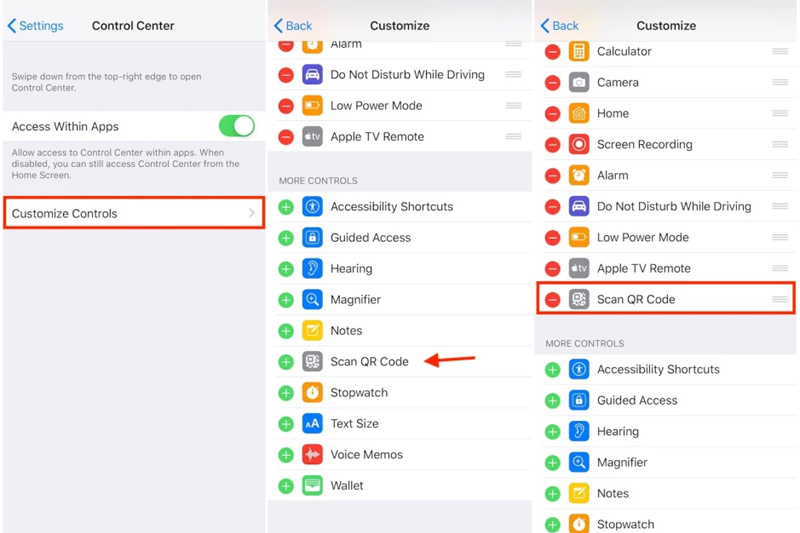Open the Customize Controls chevron
Image resolution: width=800 pixels, height=533 pixels.
(x=252, y=214)
